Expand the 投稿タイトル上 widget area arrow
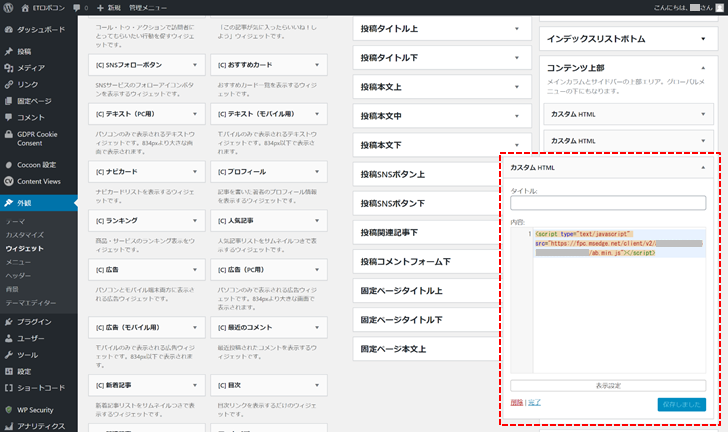The width and height of the screenshot is (728, 432). pos(517,29)
